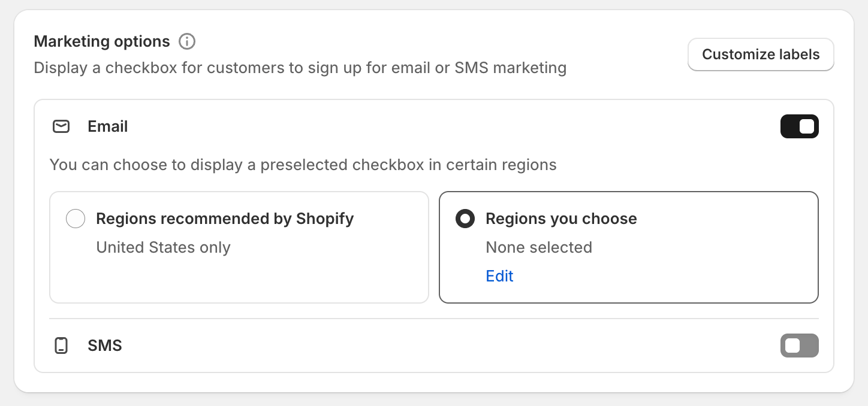Select the Regions recommended by Shopify radio

76,219
